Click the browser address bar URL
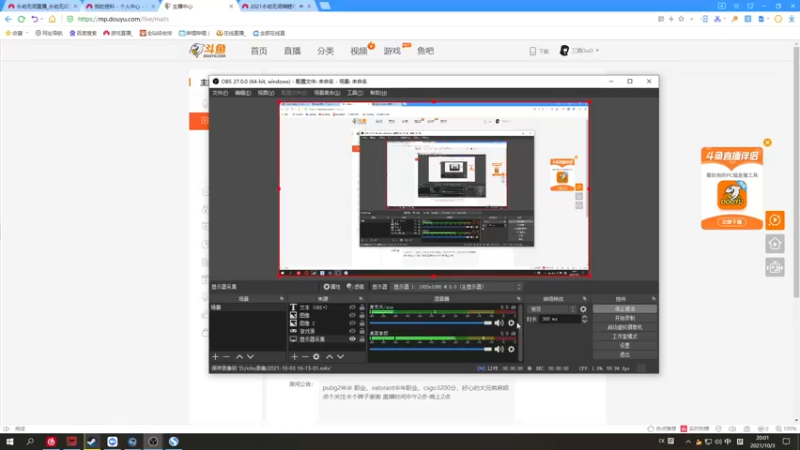The image size is (800, 450). pyautogui.click(x=123, y=19)
